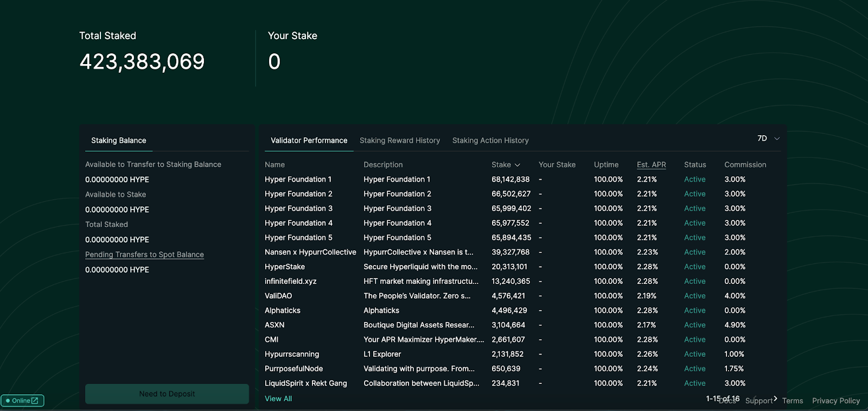Select the Hypurrscanning validator name
The height and width of the screenshot is (411, 868).
pyautogui.click(x=292, y=355)
